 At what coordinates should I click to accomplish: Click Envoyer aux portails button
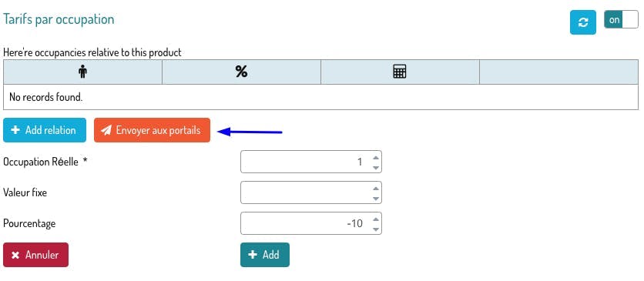[x=152, y=130]
